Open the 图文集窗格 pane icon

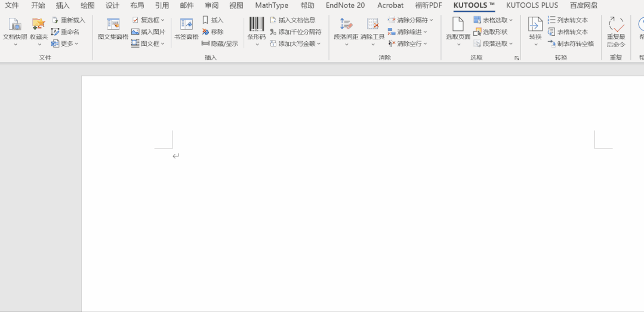pyautogui.click(x=113, y=24)
